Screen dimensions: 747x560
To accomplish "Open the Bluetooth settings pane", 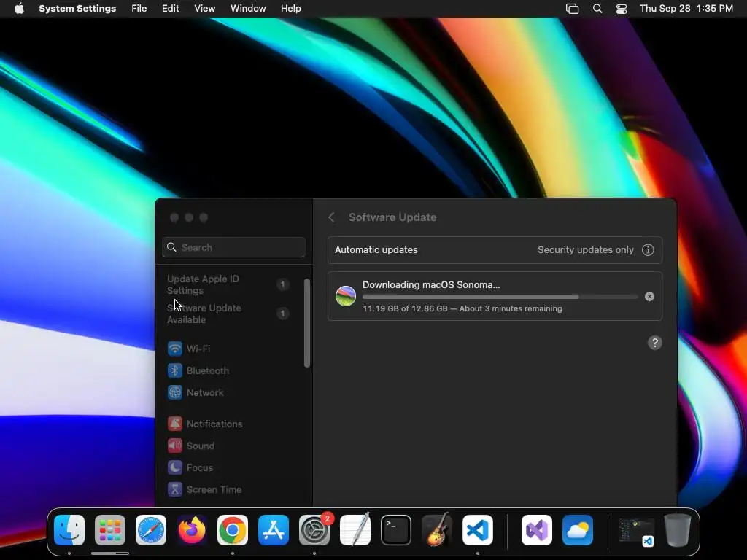I will [198, 370].
